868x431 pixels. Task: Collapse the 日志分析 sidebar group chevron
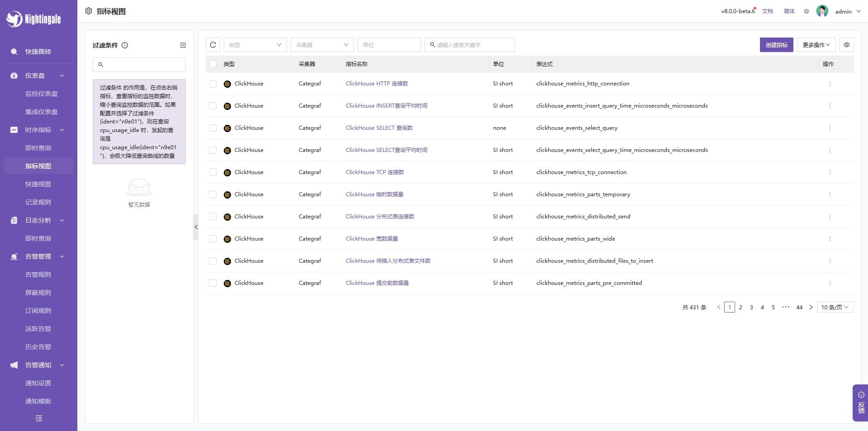coord(62,220)
